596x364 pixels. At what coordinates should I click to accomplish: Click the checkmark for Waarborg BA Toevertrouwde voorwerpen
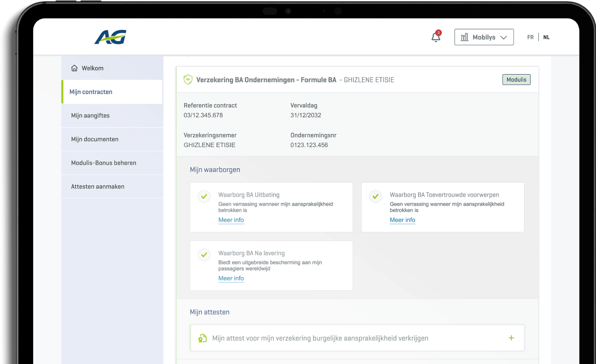[375, 196]
